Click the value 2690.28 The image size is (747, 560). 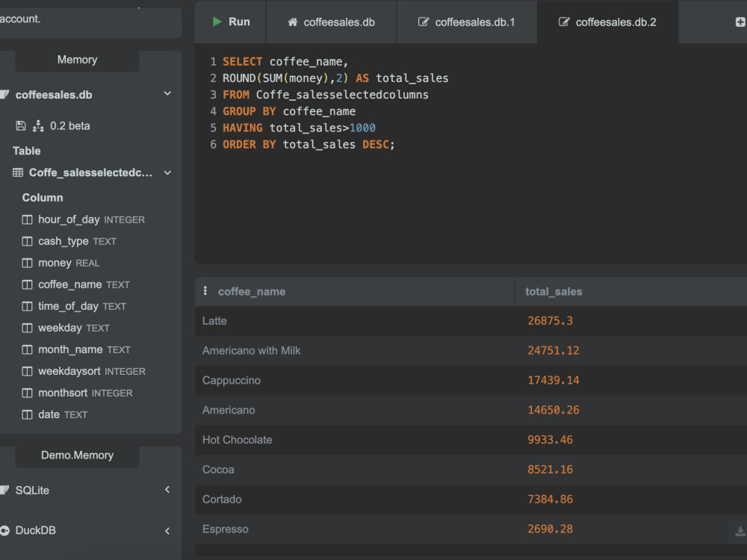tap(551, 529)
